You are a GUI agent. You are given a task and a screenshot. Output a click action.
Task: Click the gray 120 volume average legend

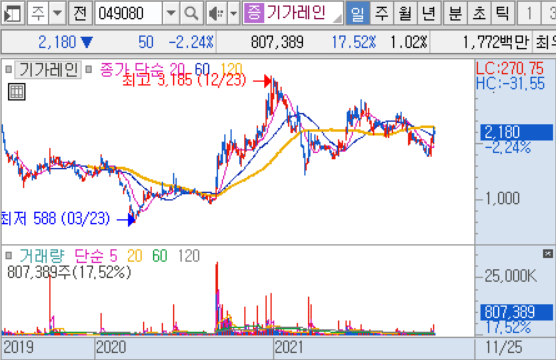pyautogui.click(x=189, y=255)
